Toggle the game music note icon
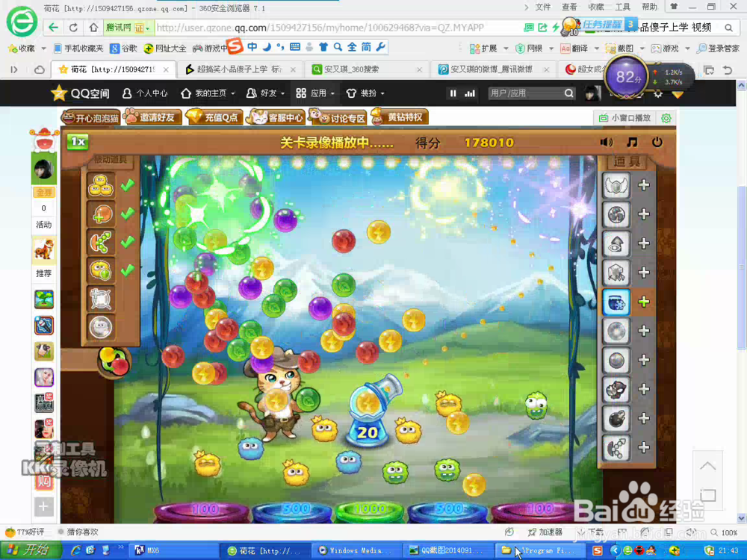The image size is (747, 560). (632, 142)
